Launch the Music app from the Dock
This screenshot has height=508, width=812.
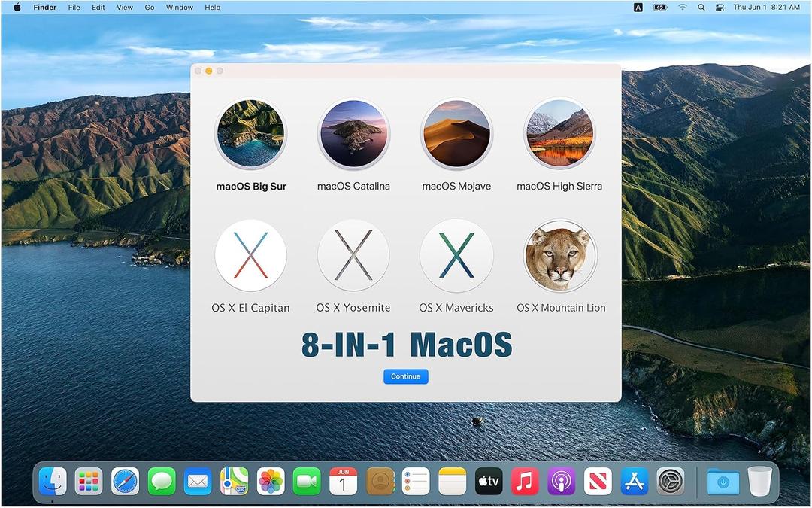[524, 481]
